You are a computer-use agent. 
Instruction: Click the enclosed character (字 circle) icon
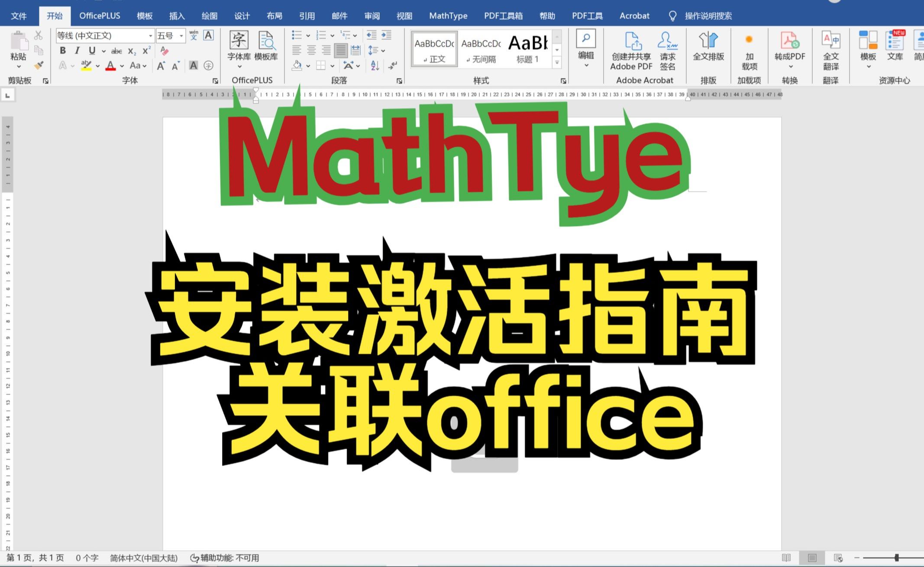coord(208,65)
